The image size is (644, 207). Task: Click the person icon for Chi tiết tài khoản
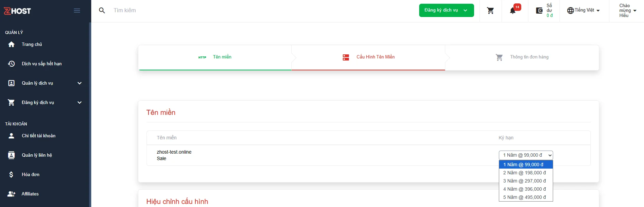tap(11, 136)
